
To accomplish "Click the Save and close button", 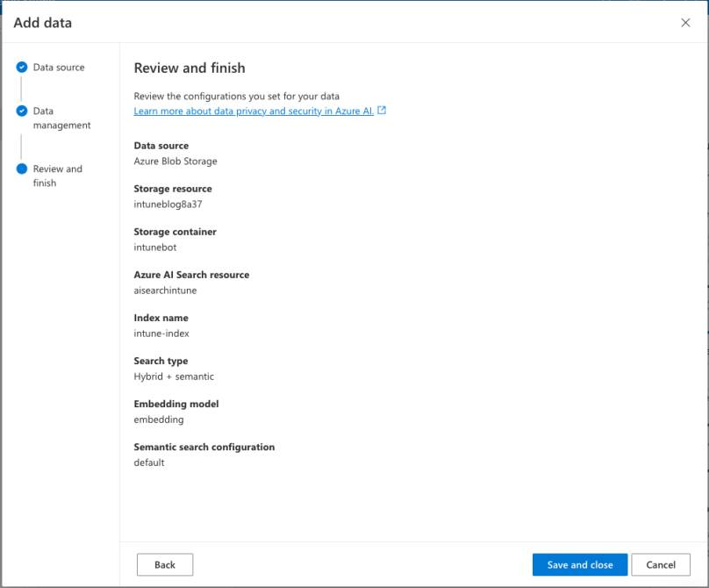I will tap(579, 564).
